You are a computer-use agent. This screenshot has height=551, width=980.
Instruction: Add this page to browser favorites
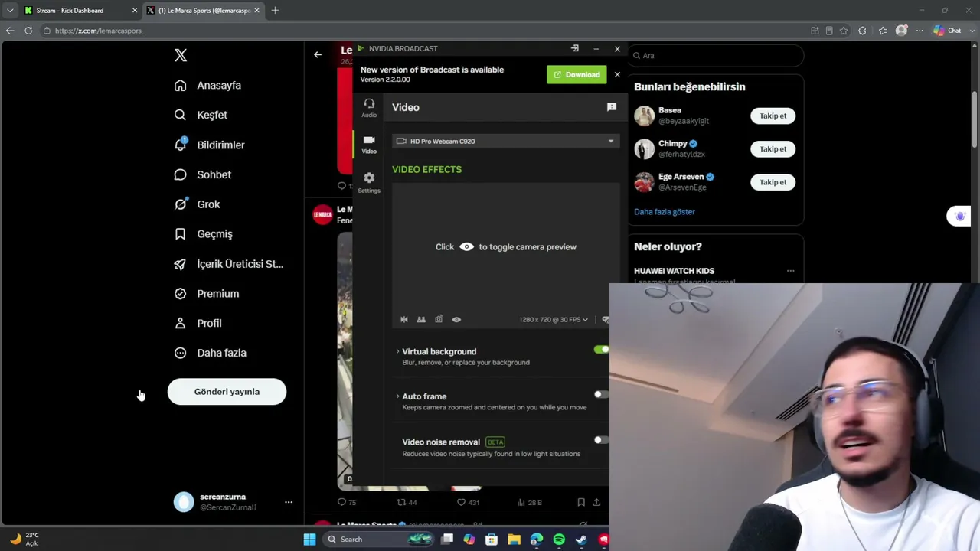pyautogui.click(x=844, y=31)
